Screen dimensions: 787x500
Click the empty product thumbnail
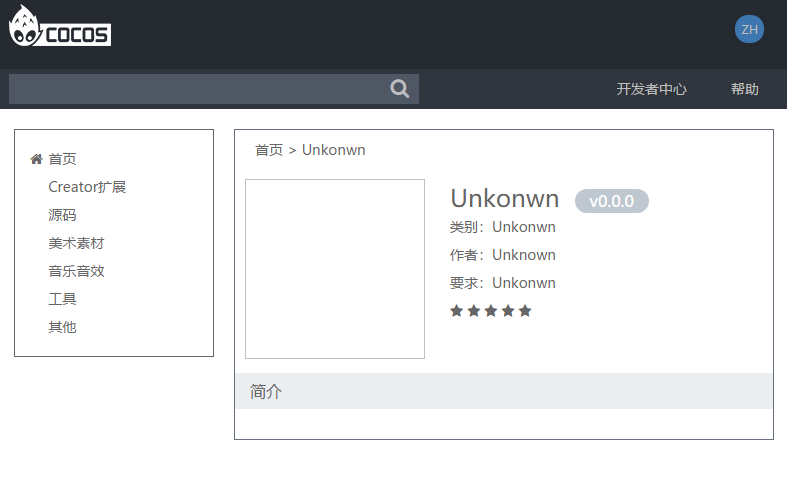click(335, 269)
